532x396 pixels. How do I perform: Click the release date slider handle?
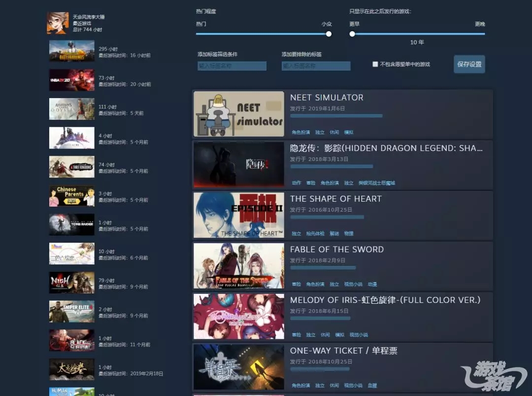(x=352, y=34)
